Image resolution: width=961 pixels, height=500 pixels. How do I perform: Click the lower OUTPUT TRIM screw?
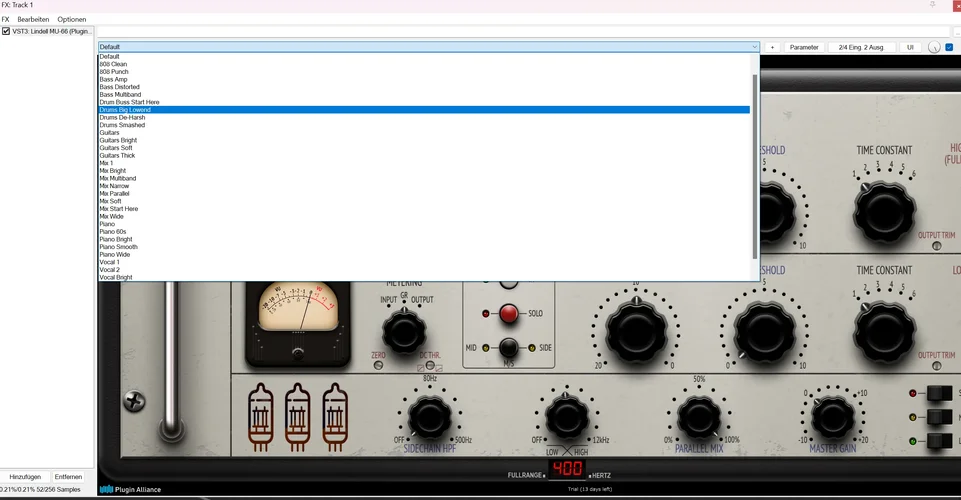coord(936,366)
